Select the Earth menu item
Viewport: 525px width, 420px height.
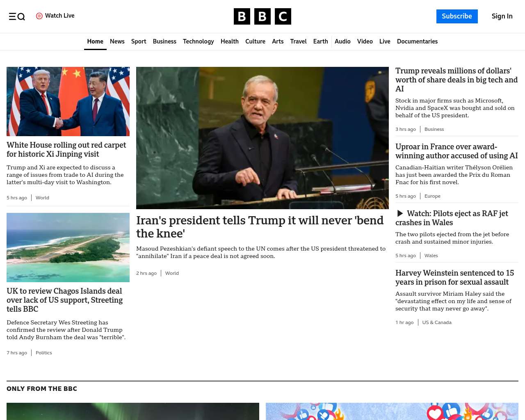tap(320, 41)
